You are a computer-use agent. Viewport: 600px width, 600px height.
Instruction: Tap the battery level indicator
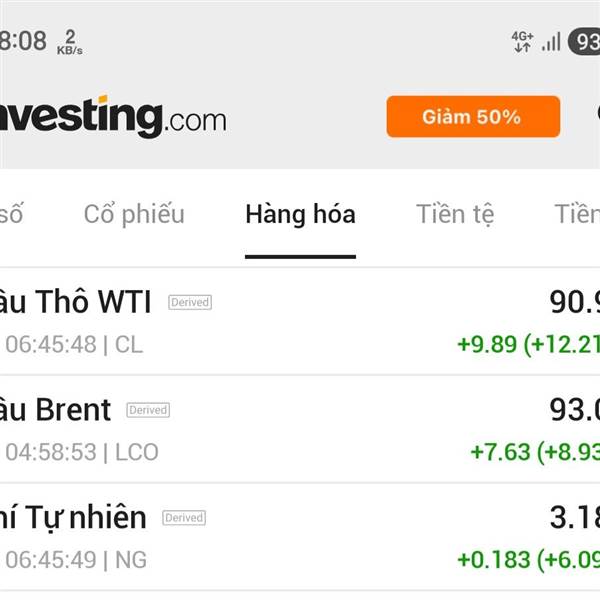tap(584, 41)
